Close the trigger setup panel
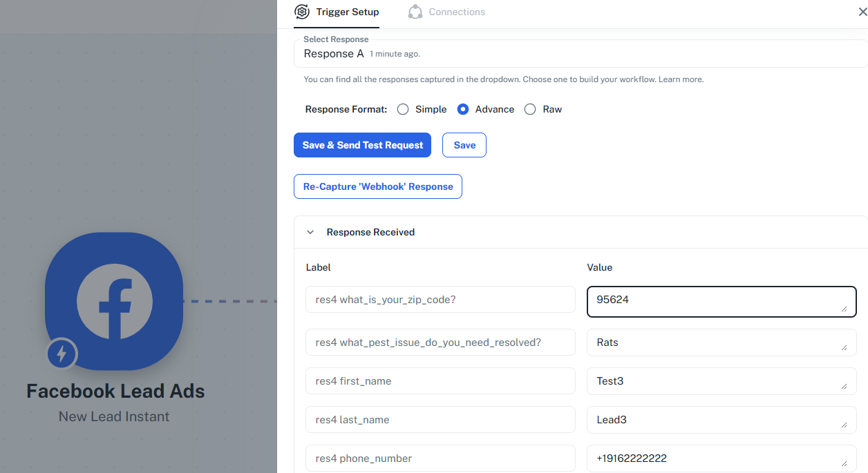Image resolution: width=868 pixels, height=473 pixels. [x=860, y=12]
